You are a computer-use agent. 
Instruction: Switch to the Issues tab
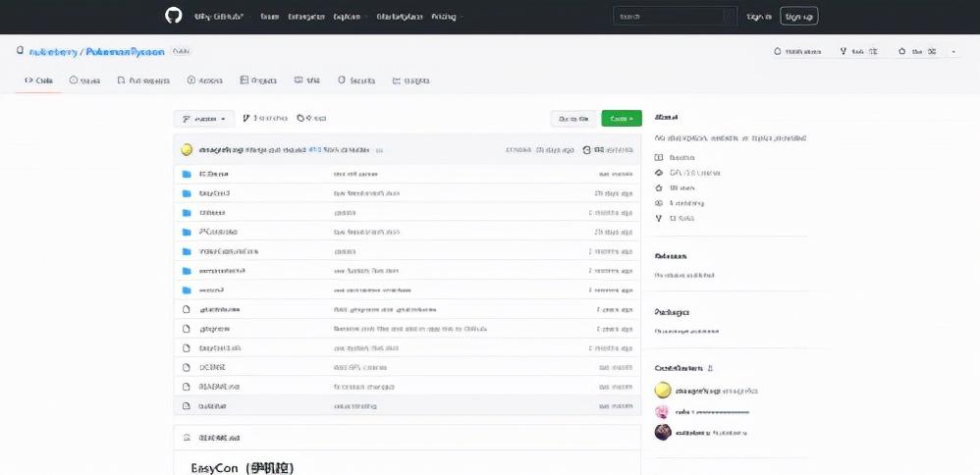click(85, 80)
